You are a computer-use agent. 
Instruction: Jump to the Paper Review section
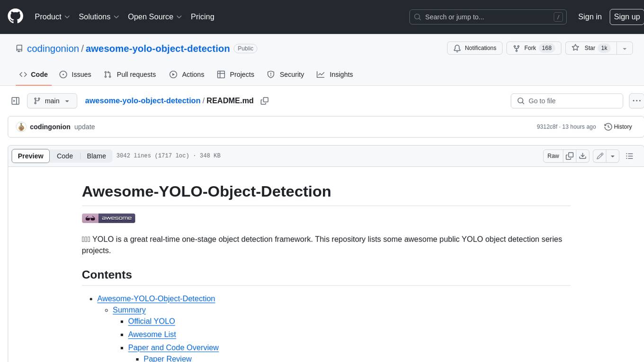(168, 358)
